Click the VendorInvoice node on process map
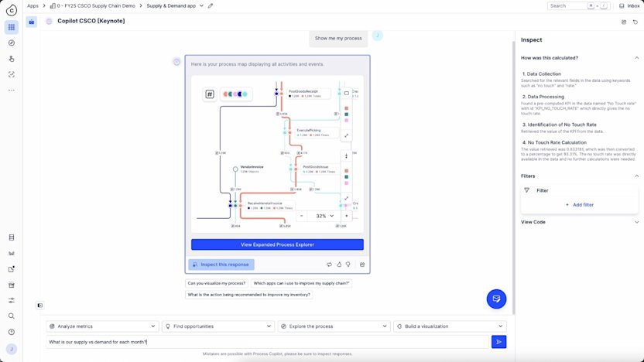Image resolution: width=644 pixels, height=362 pixels. [248, 169]
